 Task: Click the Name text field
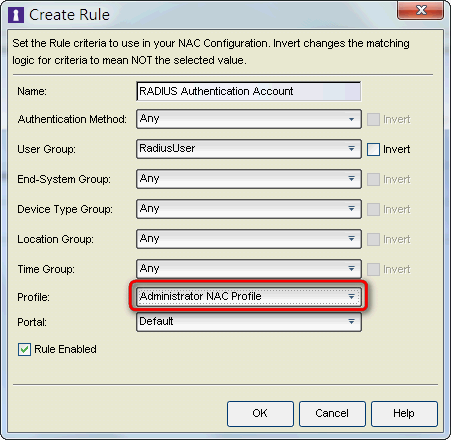click(x=249, y=91)
